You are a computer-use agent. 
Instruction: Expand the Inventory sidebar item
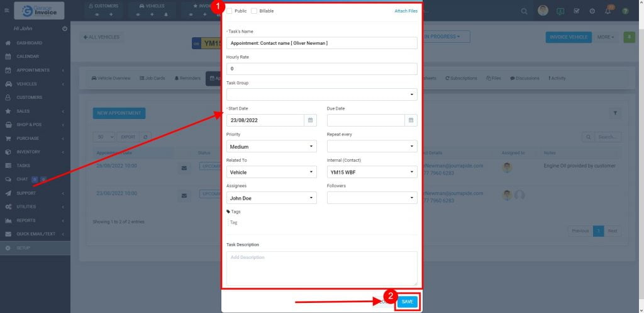35,152
